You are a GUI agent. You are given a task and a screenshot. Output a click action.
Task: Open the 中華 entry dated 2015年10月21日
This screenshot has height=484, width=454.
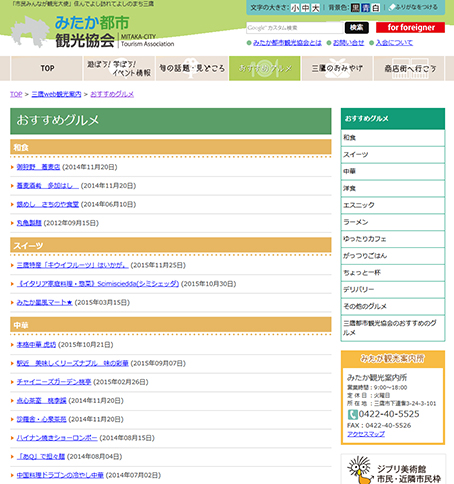[36, 344]
